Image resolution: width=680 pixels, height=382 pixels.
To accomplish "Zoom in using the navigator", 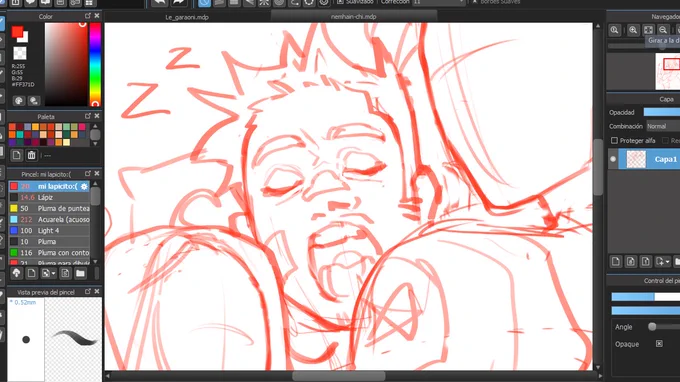I will pyautogui.click(x=633, y=30).
